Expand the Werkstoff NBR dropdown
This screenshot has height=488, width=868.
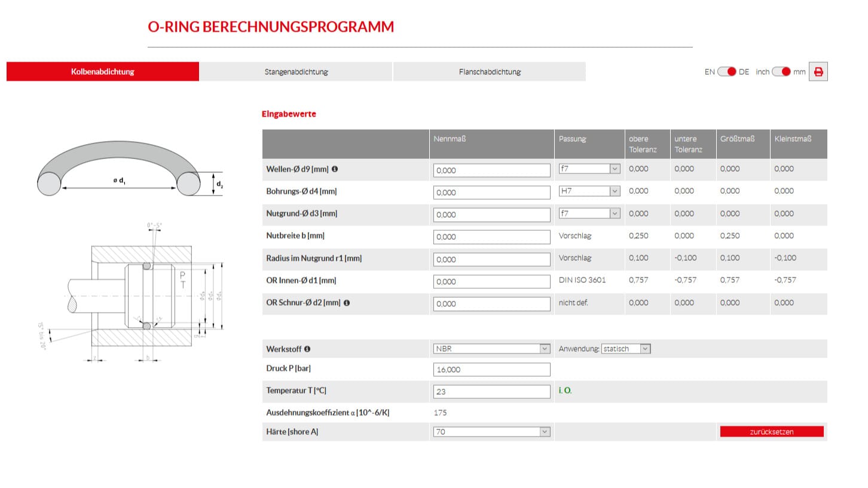[x=491, y=349]
